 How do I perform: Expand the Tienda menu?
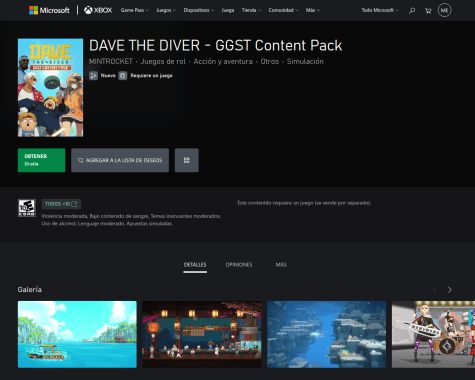click(x=251, y=10)
